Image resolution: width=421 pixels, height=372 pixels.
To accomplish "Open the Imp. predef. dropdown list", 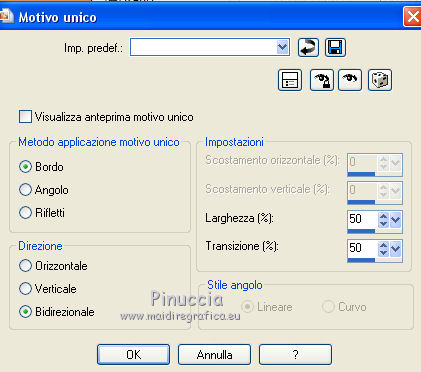I will point(282,47).
